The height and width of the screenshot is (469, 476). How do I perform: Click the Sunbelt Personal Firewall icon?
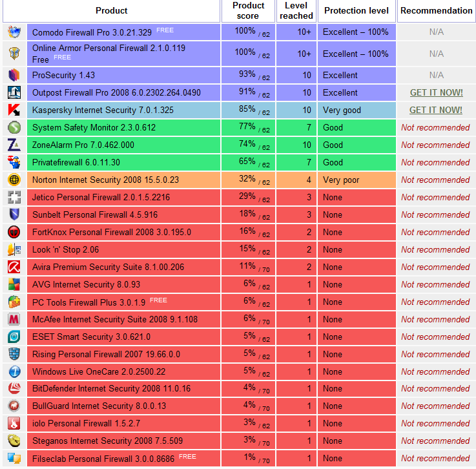click(x=14, y=214)
